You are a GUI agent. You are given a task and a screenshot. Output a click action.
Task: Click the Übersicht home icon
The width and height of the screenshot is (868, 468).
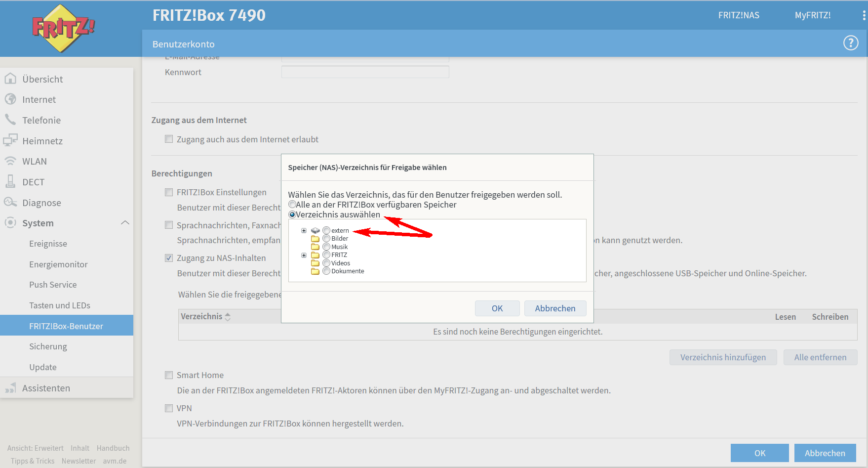[x=10, y=79]
